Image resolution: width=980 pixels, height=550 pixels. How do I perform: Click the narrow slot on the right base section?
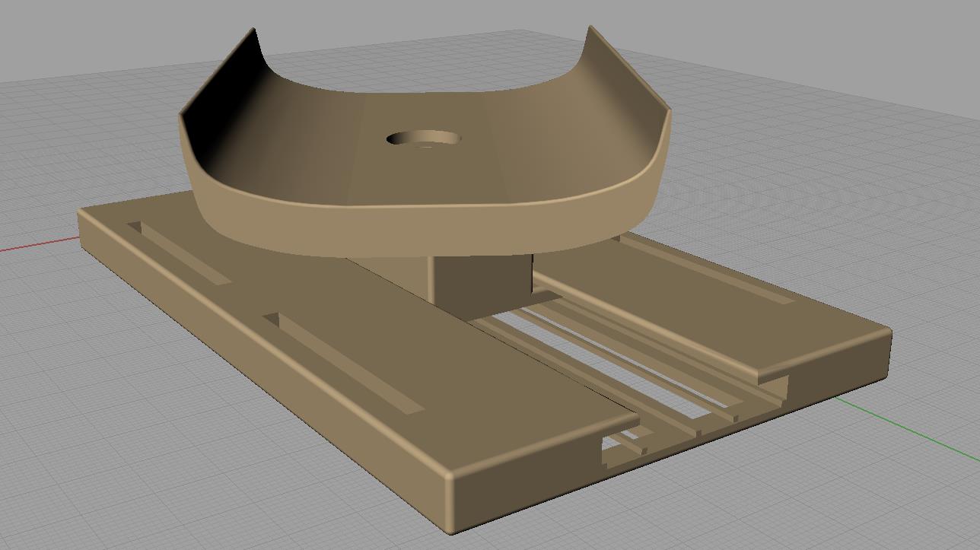(715, 274)
